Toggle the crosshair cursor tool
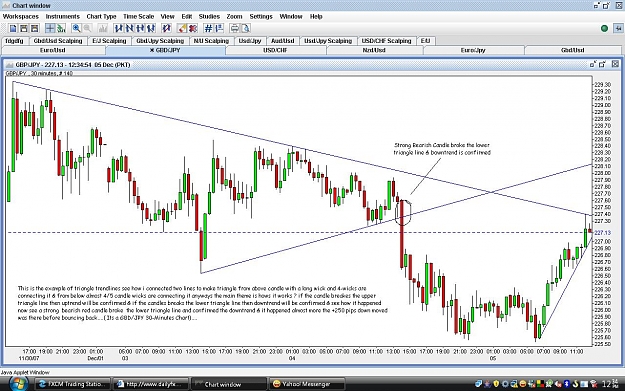 click(x=50, y=28)
